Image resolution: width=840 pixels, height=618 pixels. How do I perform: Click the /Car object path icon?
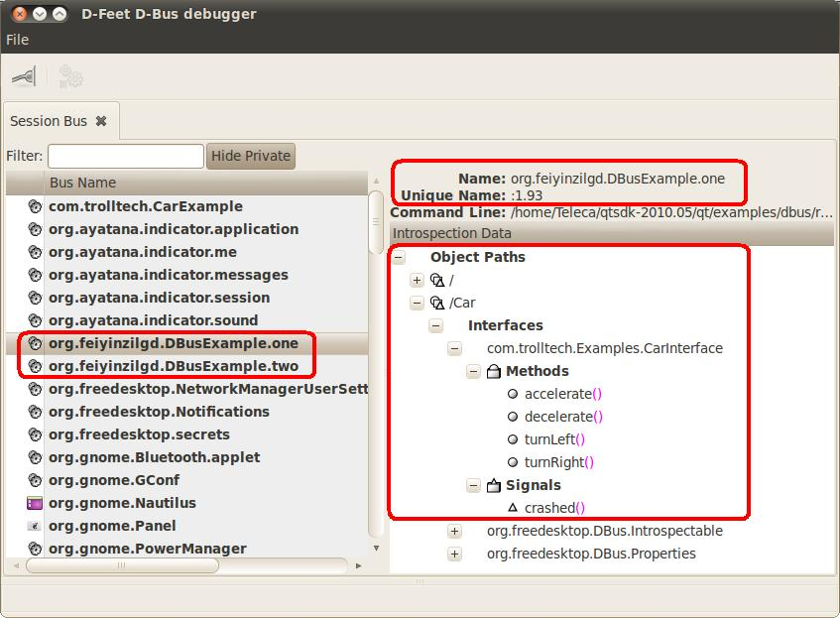[438, 303]
